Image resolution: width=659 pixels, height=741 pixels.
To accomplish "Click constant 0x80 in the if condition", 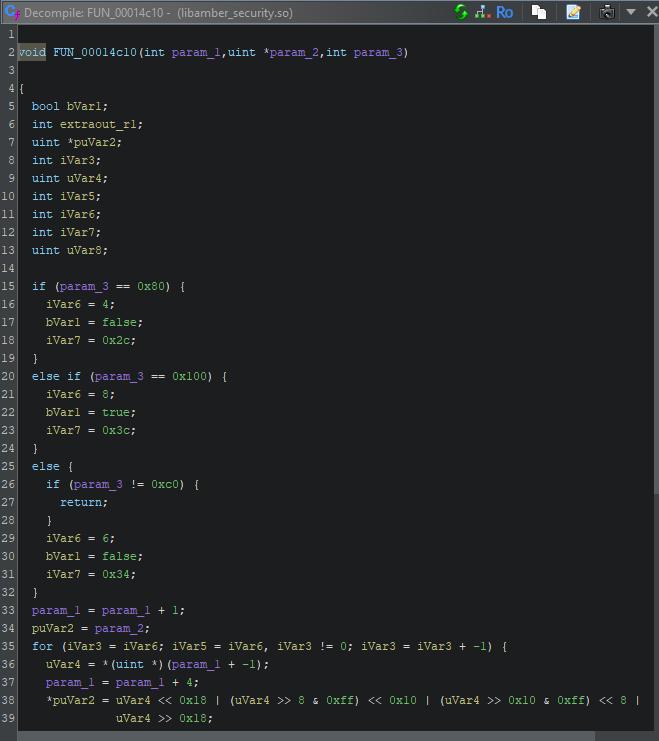I will coord(151,286).
